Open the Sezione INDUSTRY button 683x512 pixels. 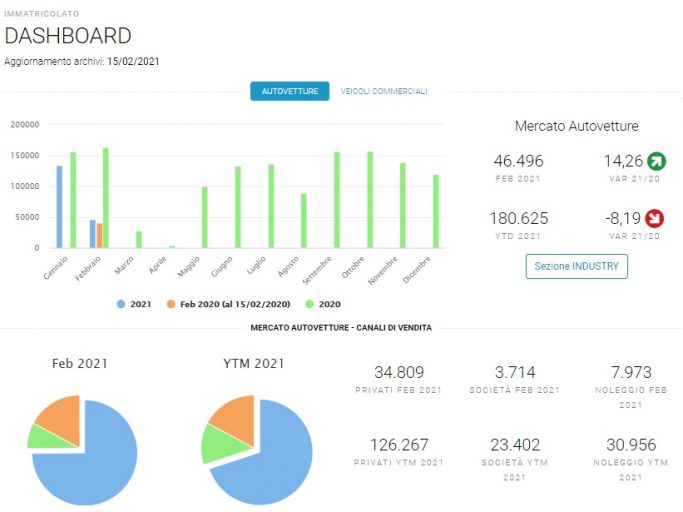576,266
